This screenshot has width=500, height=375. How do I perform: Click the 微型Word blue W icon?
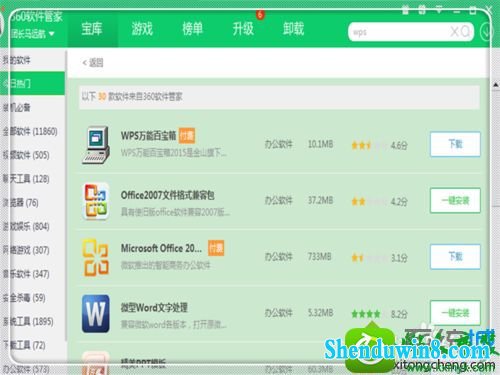tap(96, 314)
